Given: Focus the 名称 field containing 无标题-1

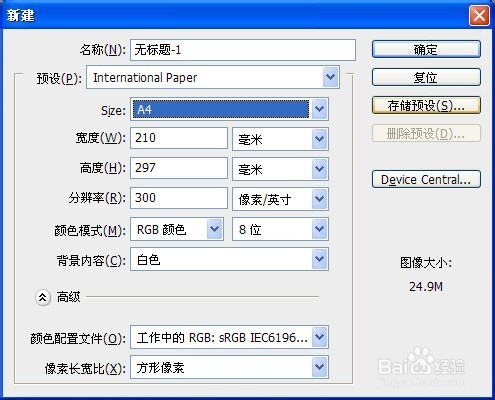Looking at the screenshot, I should coord(243,50).
